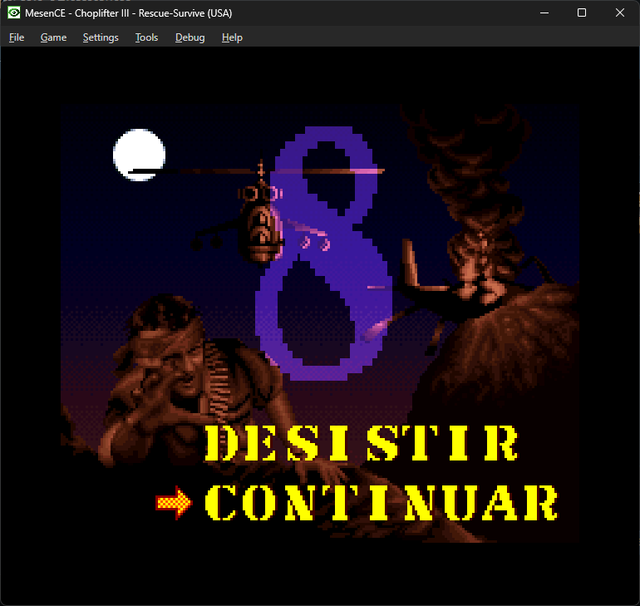Screen dimensions: 640x606
Task: Minimize the MesenCE window
Action: tap(544, 13)
